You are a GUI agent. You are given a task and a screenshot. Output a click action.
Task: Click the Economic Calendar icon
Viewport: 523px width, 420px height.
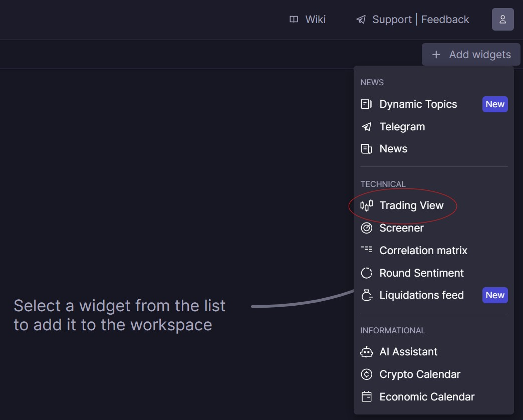[x=367, y=397]
